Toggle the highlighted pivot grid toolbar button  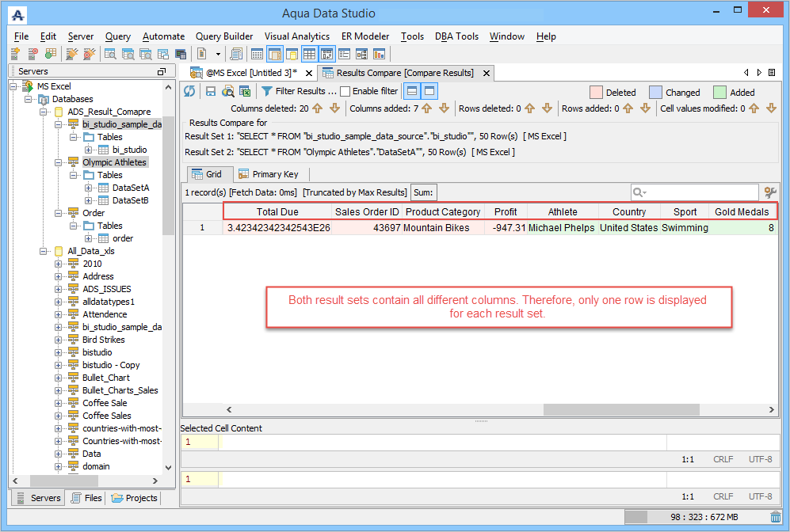pos(327,53)
